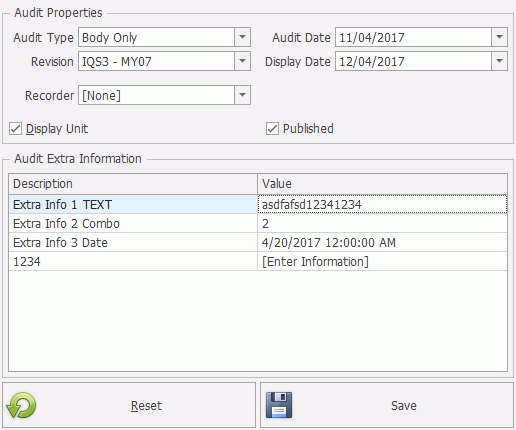Click the Description column header
Image resolution: width=516 pixels, height=430 pixels.
[x=133, y=184]
